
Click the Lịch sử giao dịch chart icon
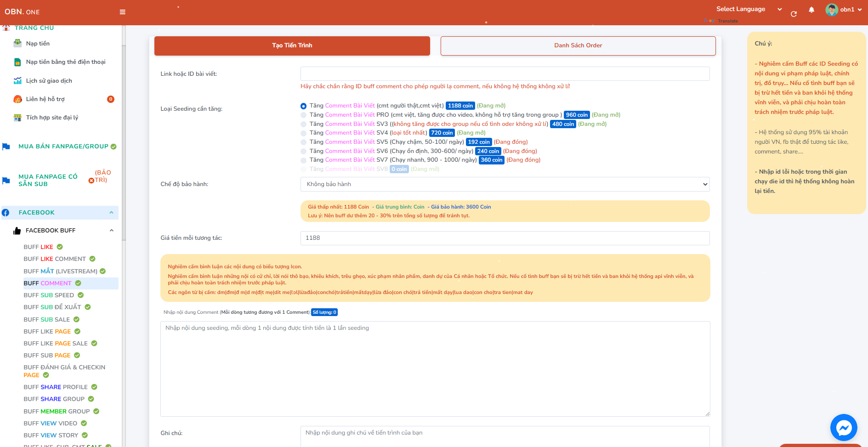(x=17, y=81)
